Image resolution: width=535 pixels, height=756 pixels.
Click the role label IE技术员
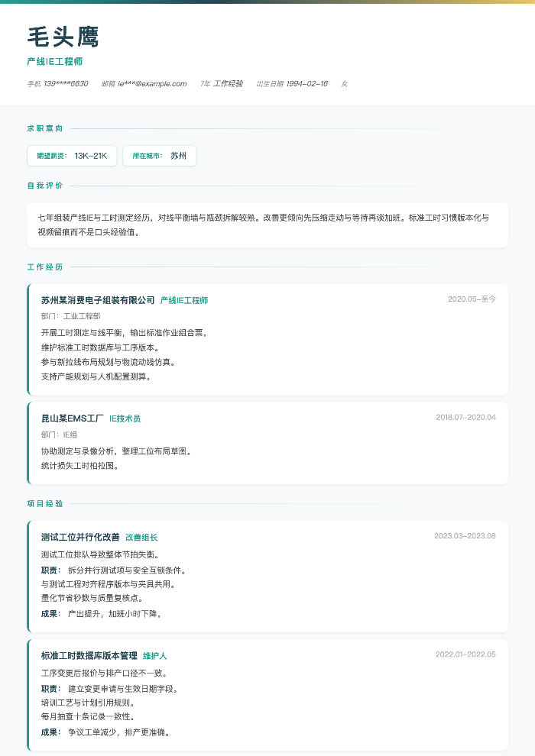[x=125, y=418]
